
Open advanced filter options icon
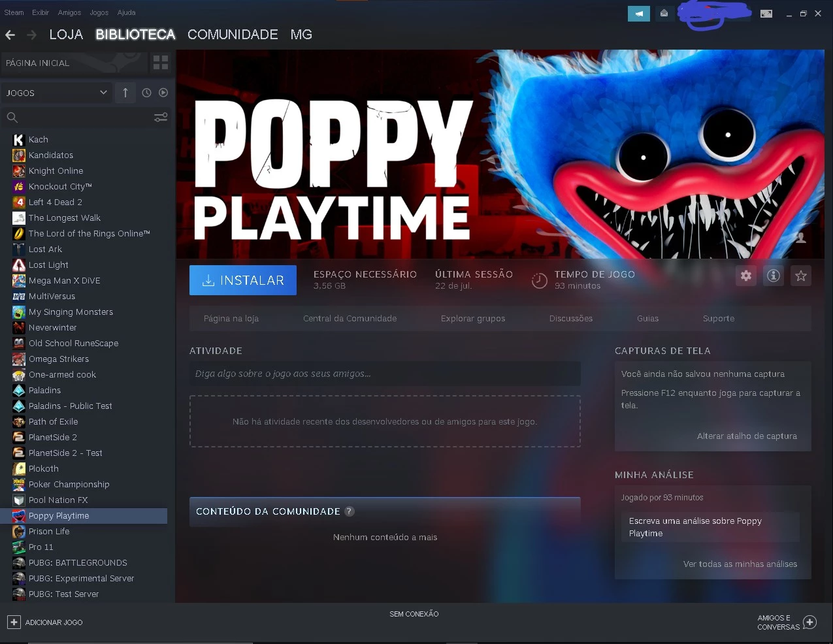point(161,118)
